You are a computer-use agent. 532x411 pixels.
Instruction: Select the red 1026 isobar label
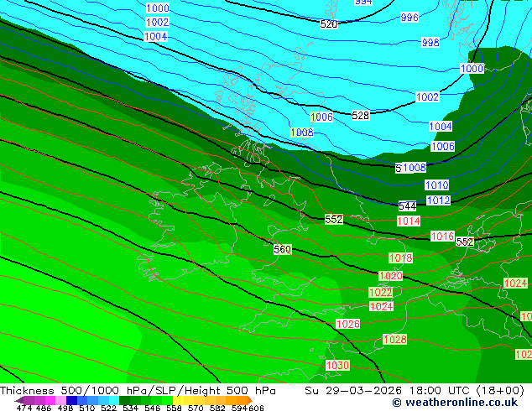click(x=347, y=325)
